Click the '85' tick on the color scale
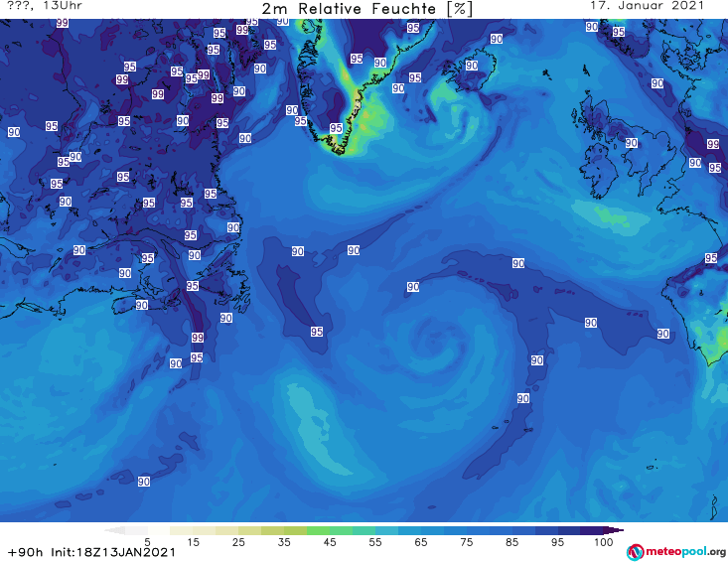The height and width of the screenshot is (562, 728). tap(512, 542)
